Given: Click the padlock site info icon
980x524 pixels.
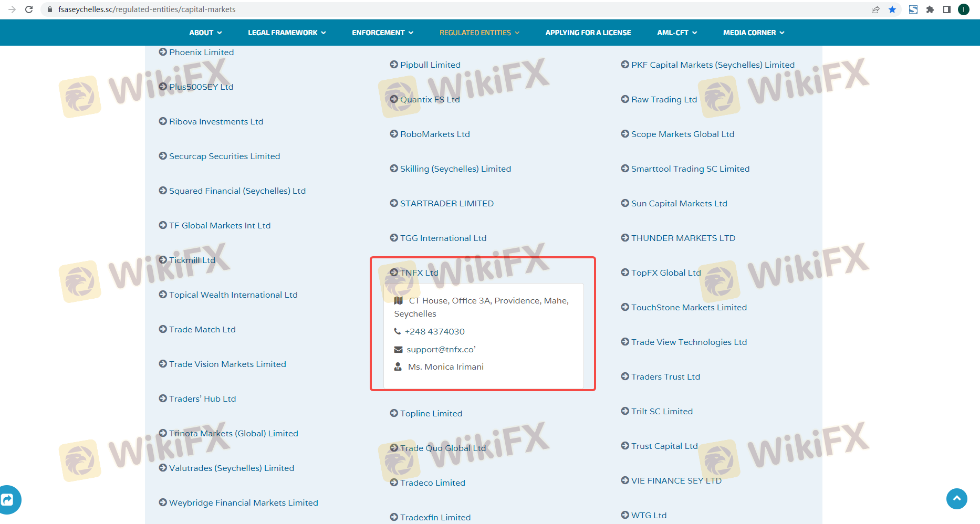Looking at the screenshot, I should point(50,9).
